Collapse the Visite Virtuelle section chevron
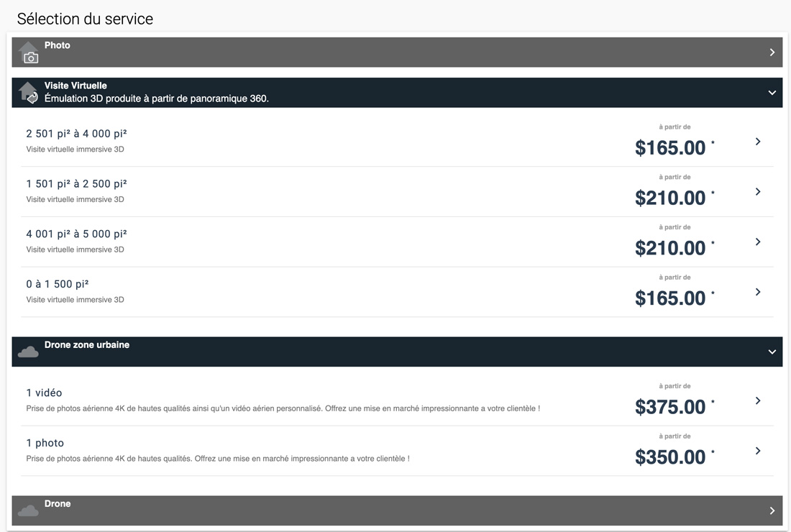791x532 pixels. coord(772,93)
